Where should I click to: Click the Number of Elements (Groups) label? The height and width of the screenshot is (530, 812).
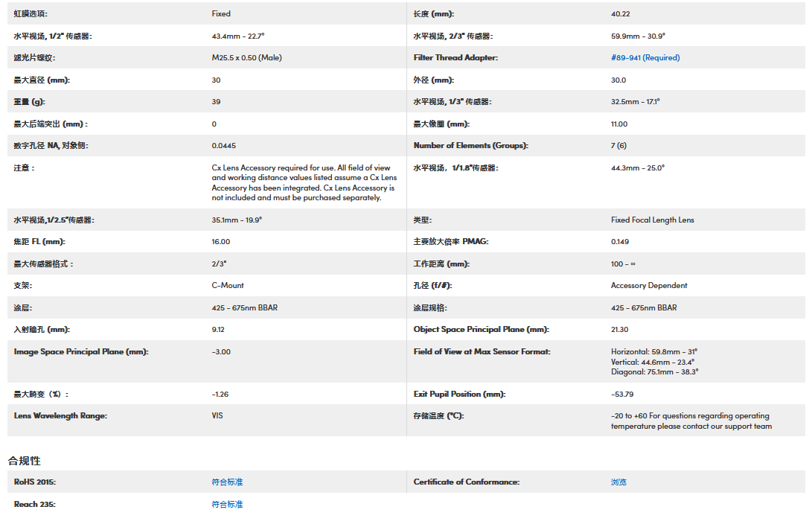[470, 146]
